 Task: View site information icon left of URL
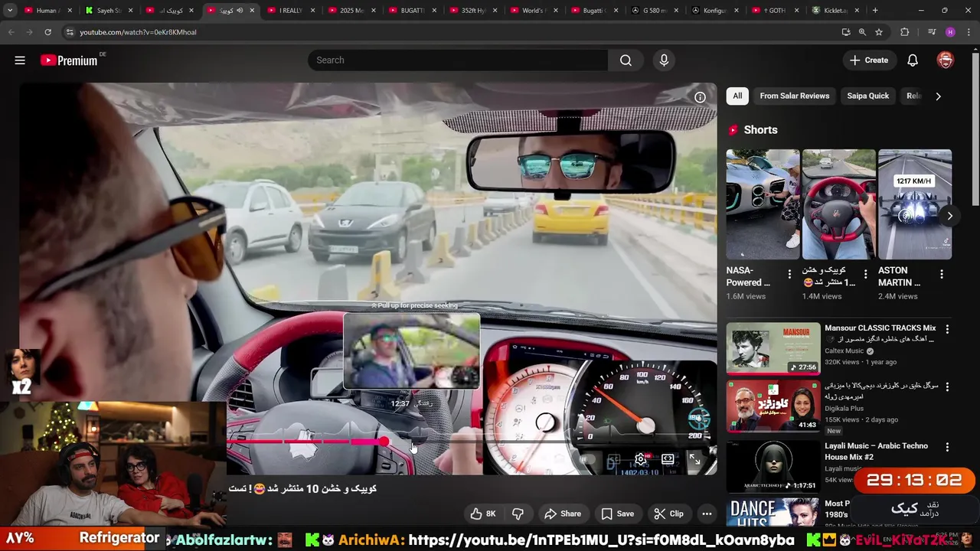point(70,32)
